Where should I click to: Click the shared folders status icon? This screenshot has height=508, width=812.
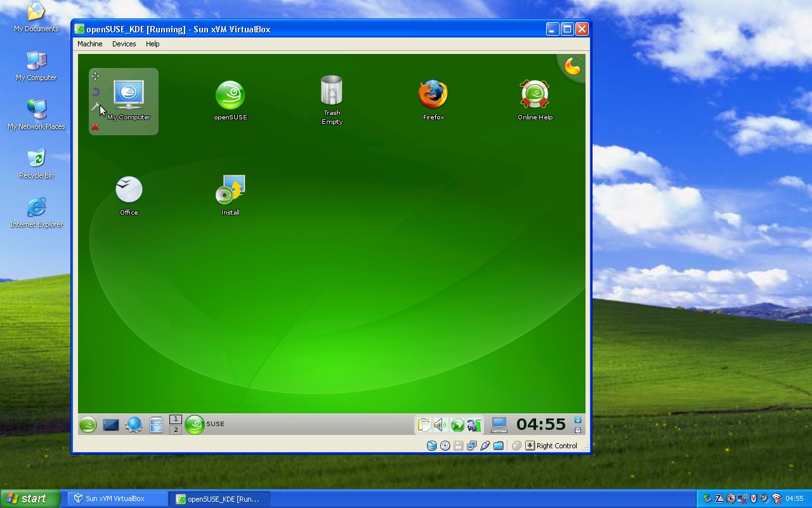(x=499, y=446)
